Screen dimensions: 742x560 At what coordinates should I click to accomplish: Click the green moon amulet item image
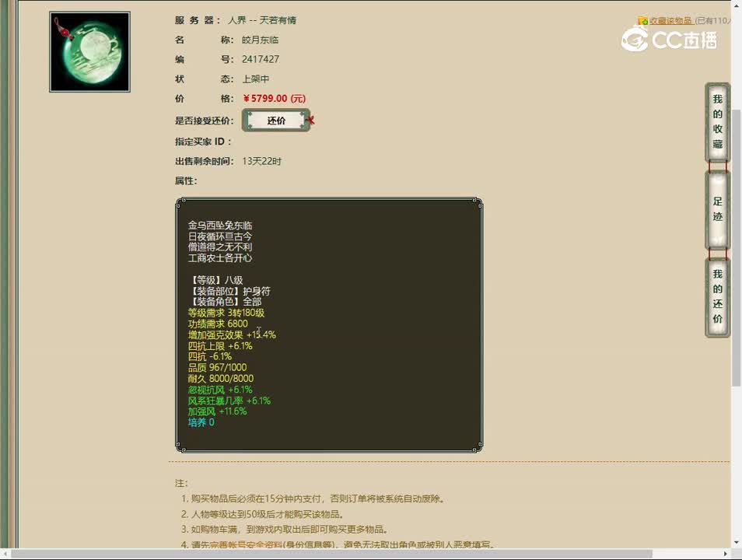click(89, 50)
